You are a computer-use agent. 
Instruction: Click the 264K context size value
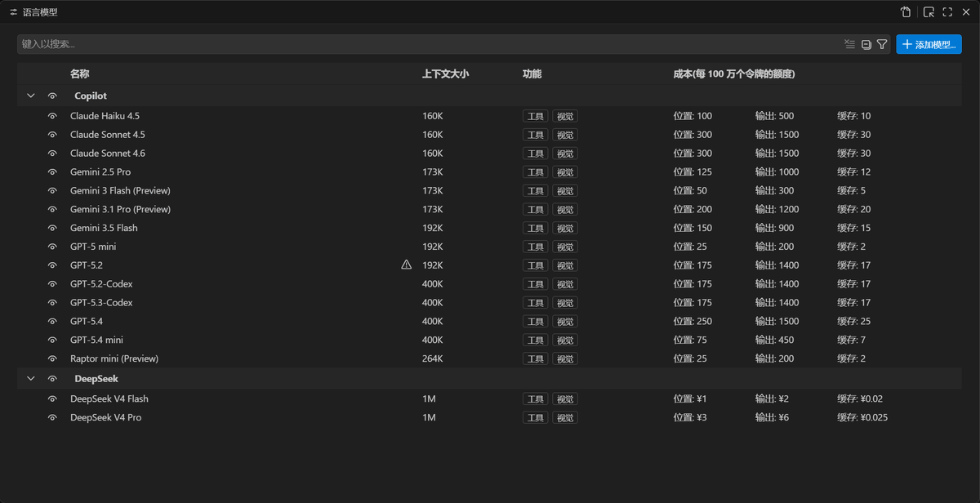[433, 358]
